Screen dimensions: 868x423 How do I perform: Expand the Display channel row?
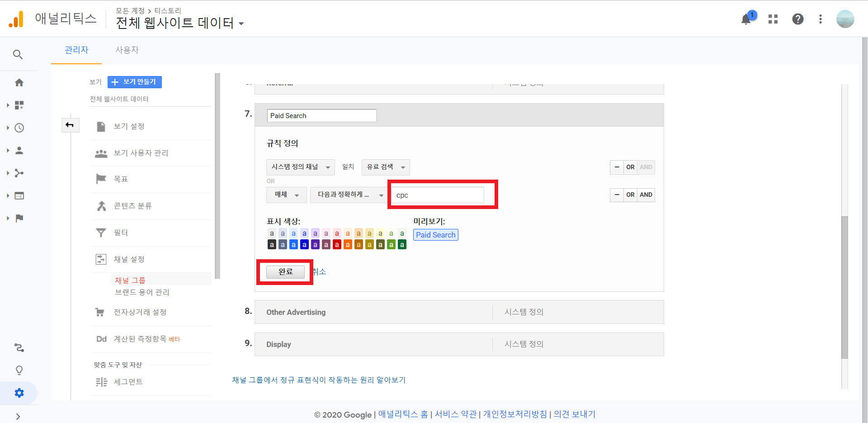click(x=459, y=344)
